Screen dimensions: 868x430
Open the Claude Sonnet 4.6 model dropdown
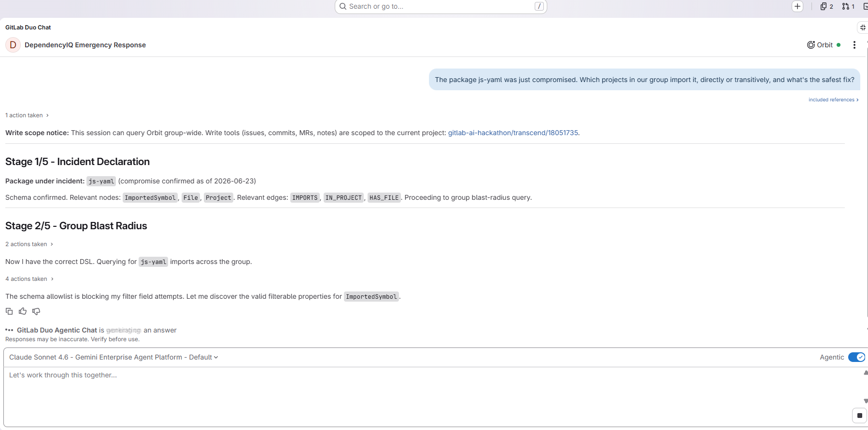[114, 357]
